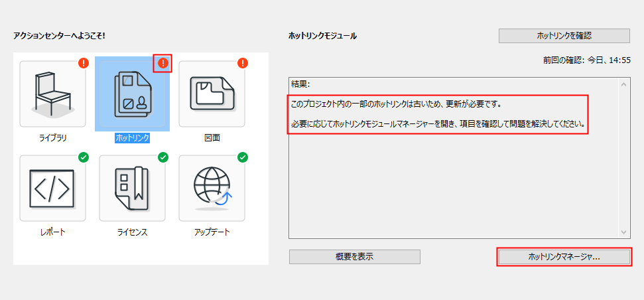This screenshot has height=300, width=644.
Task: Open the ライブラリ chair icon
Action: pyautogui.click(x=52, y=94)
